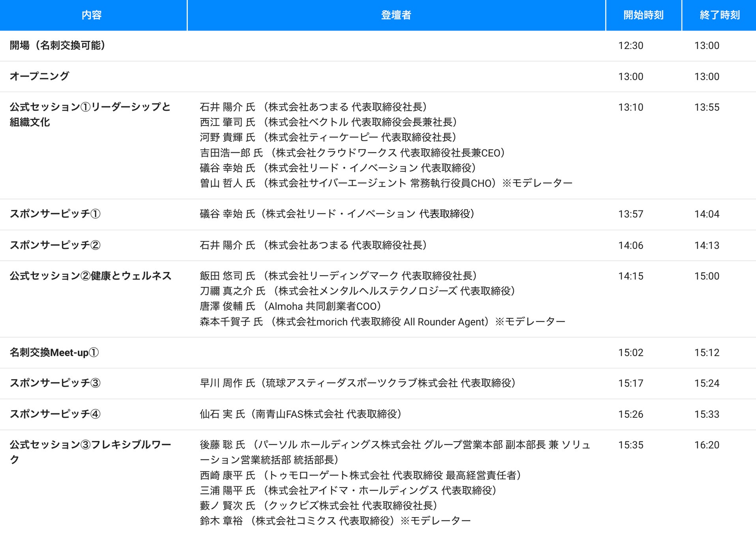This screenshot has width=756, height=533.
Task: Click the start time of オープニング row
Action: tap(631, 76)
